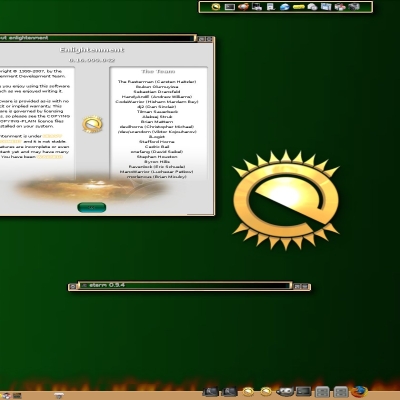This screenshot has width=400, height=400.
Task: Click the highlighted yellow text after 'You have been'
Action: [50, 157]
